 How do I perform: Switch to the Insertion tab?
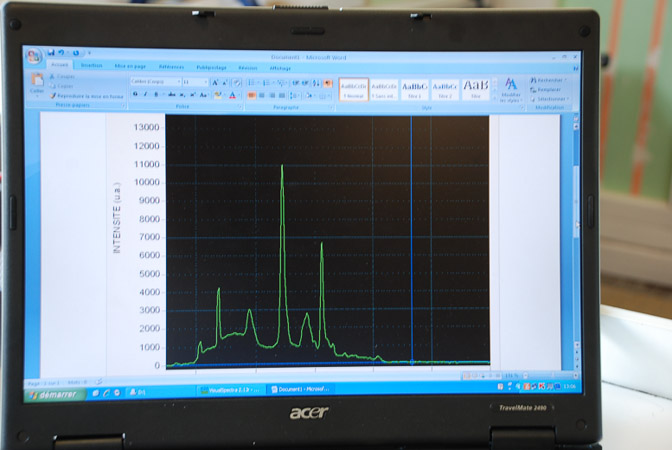pyautogui.click(x=92, y=66)
